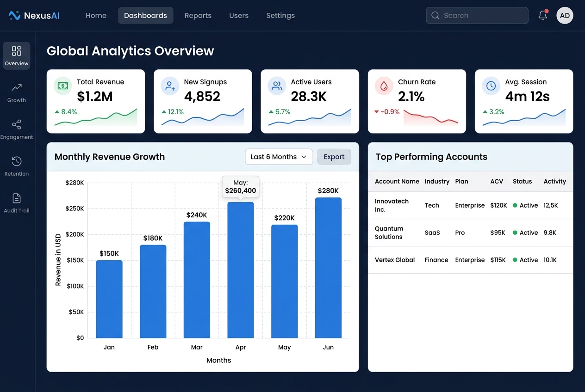
Task: Sort by Account Name column header
Action: pyautogui.click(x=397, y=181)
